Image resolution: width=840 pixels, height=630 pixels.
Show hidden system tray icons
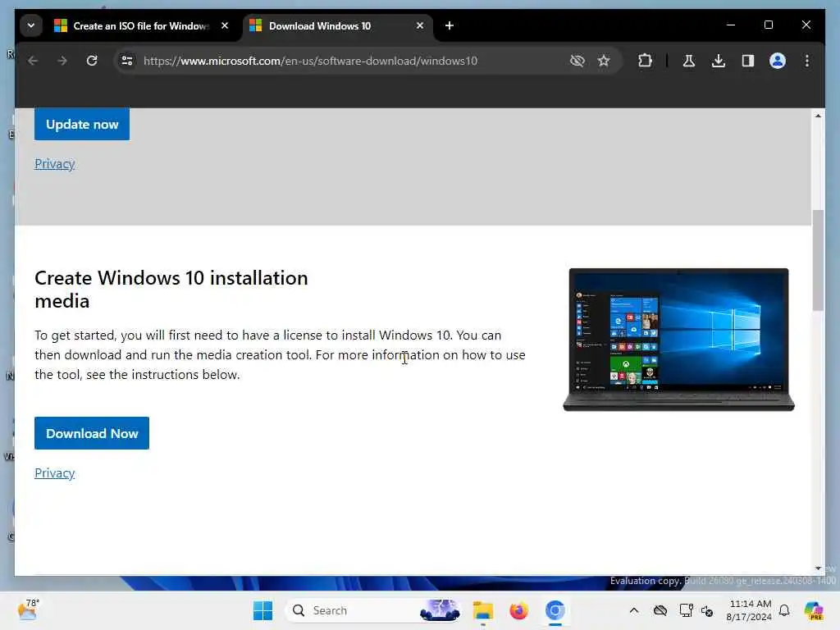pyautogui.click(x=634, y=610)
